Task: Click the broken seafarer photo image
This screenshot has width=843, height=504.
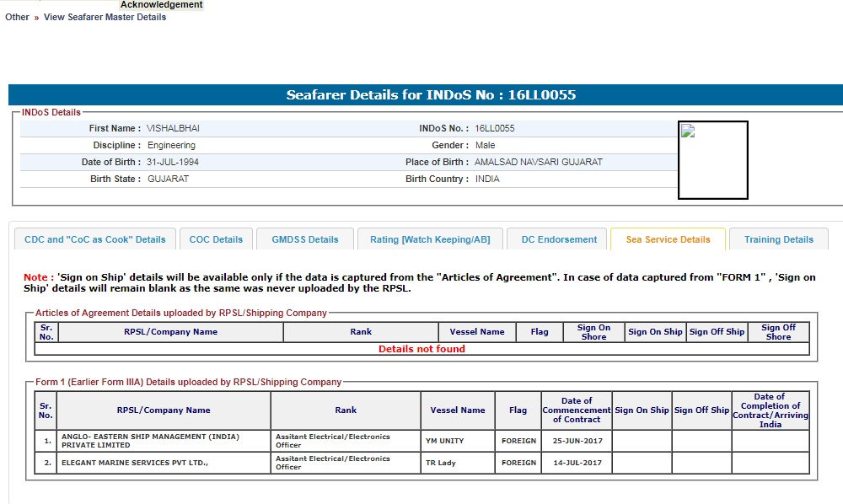Action: coord(712,160)
